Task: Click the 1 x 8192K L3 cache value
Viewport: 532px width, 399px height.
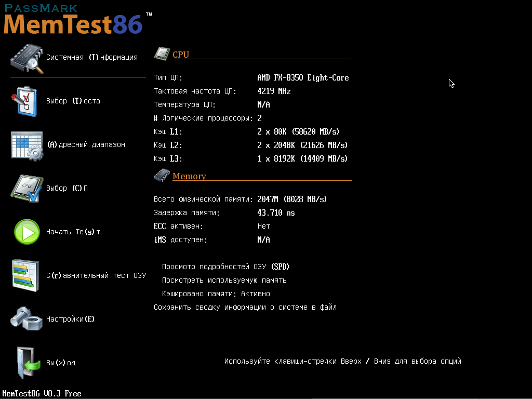Action: (x=302, y=159)
